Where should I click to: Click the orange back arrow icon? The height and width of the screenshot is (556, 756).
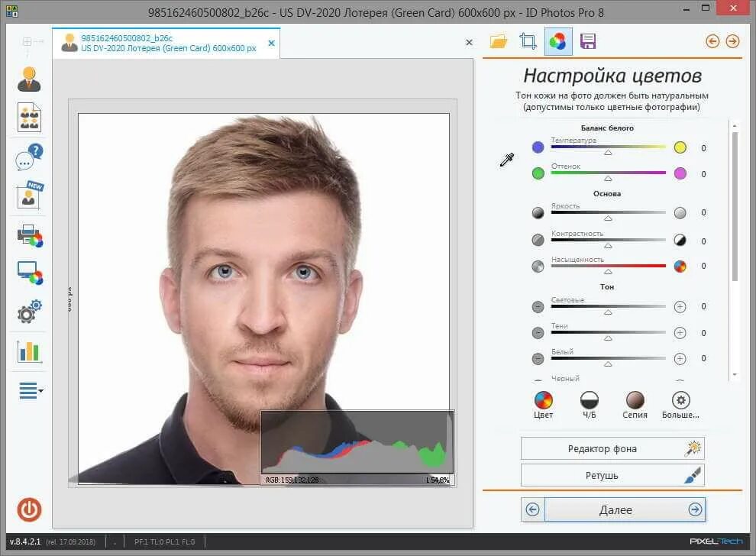712,41
